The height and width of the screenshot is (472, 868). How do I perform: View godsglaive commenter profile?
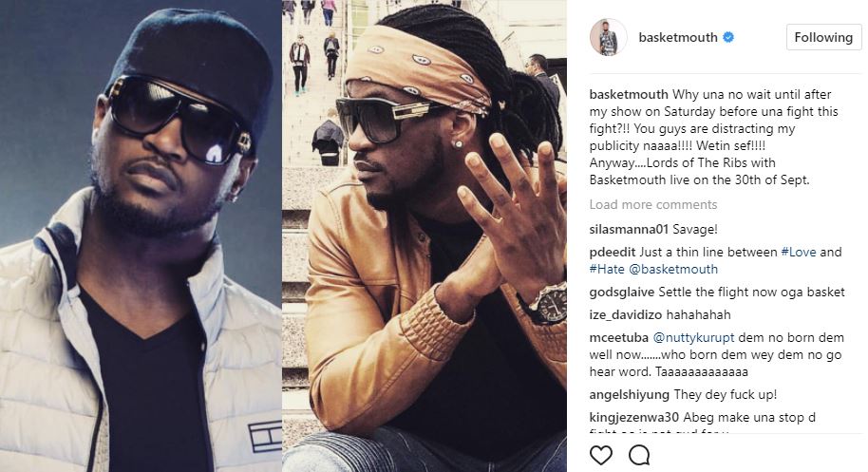pos(622,292)
